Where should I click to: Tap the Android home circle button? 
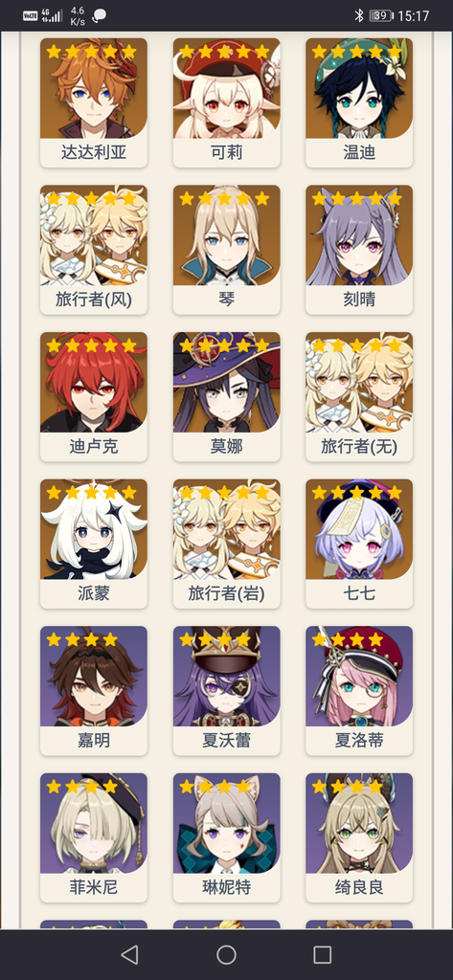(226, 954)
